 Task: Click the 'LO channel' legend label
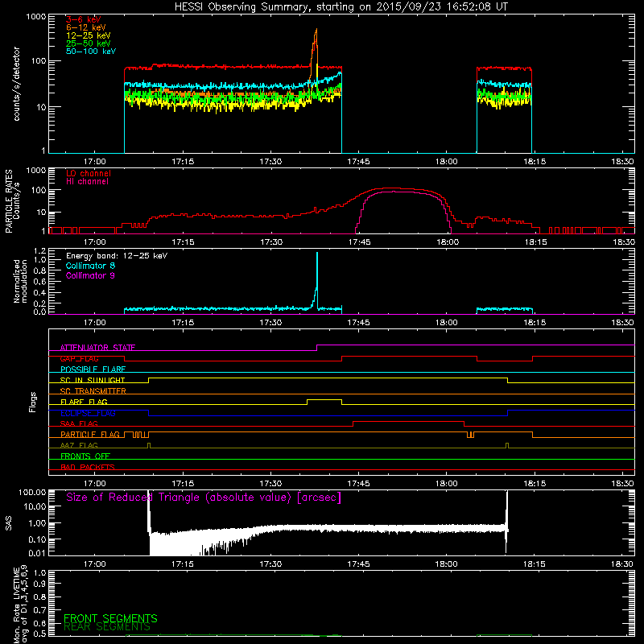point(89,173)
